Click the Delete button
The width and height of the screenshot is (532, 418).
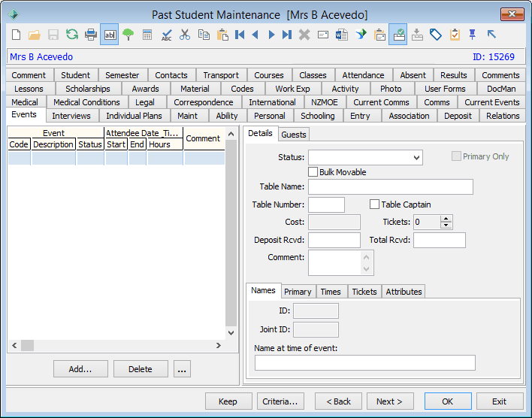pyautogui.click(x=141, y=369)
